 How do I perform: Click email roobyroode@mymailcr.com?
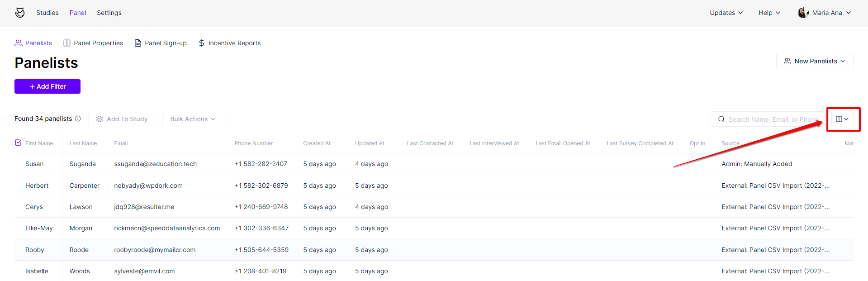pos(155,250)
